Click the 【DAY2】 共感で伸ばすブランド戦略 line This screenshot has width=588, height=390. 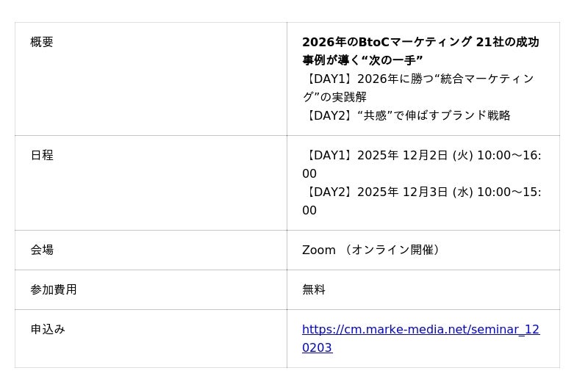tap(406, 115)
